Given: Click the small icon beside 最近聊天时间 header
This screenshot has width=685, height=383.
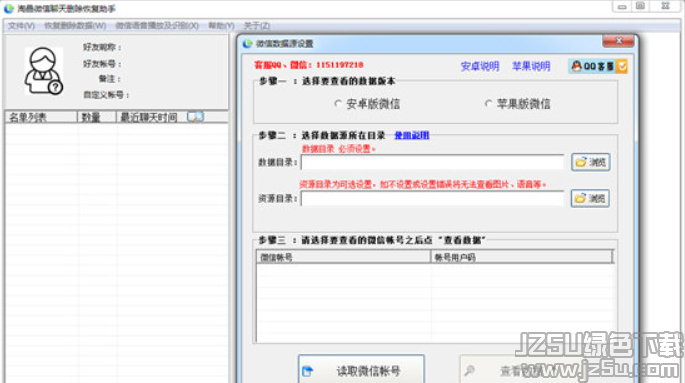Looking at the screenshot, I should tap(195, 117).
